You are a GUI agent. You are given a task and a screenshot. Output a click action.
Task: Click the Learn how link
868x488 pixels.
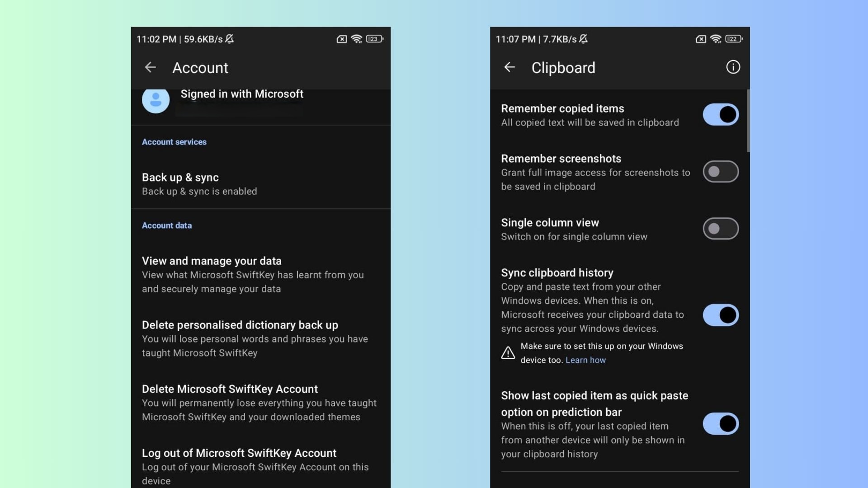click(x=585, y=360)
